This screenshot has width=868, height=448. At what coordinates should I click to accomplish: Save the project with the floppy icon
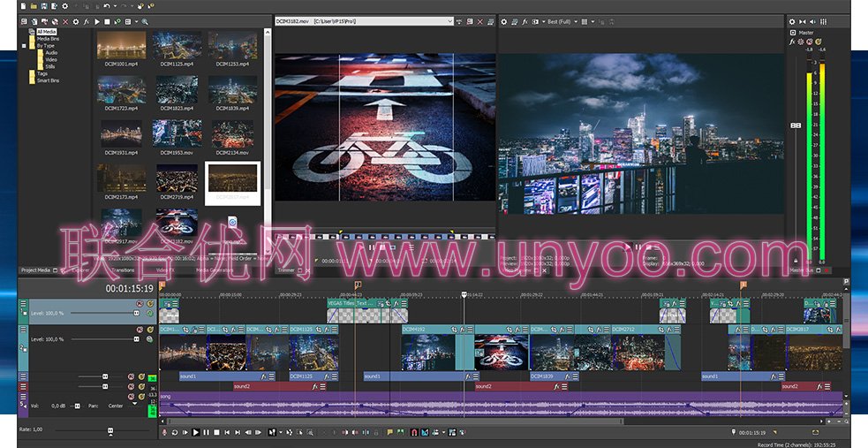tap(44, 6)
